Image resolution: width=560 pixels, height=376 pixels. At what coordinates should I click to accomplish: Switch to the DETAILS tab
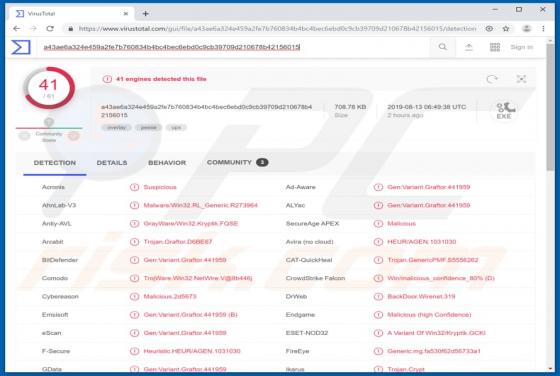click(x=112, y=163)
